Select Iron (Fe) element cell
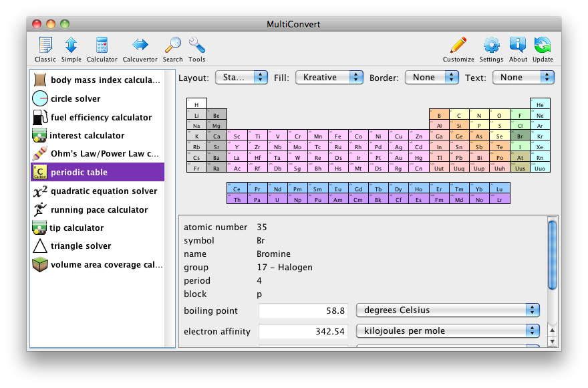 pos(338,136)
